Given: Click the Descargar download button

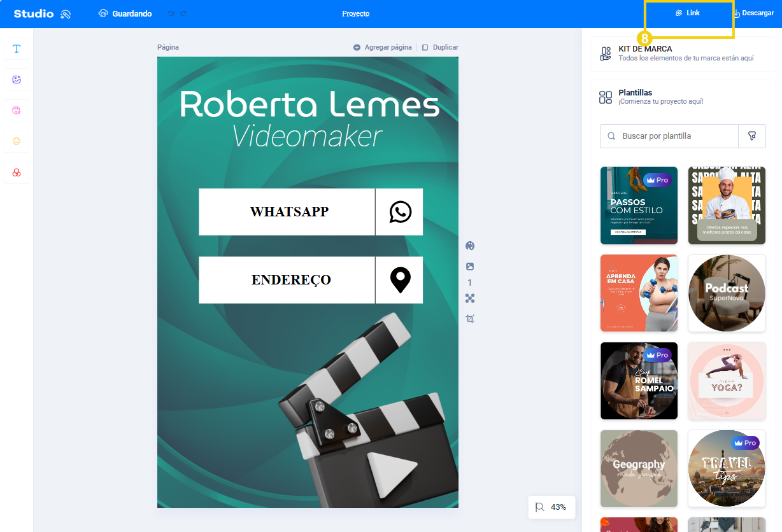Looking at the screenshot, I should [753, 13].
